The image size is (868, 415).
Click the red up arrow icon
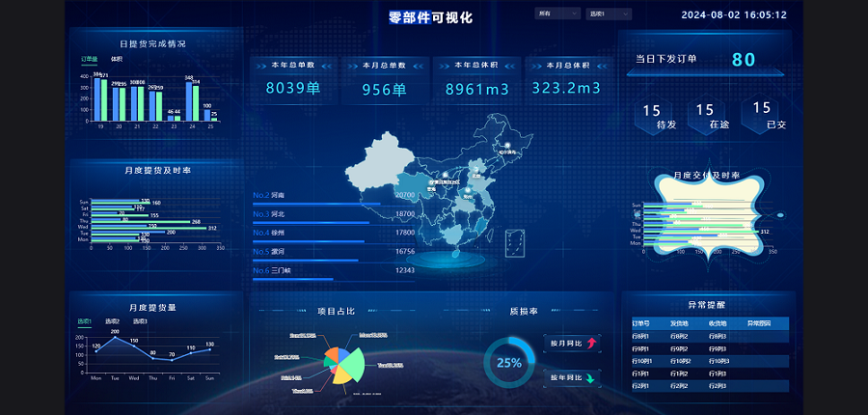click(591, 343)
